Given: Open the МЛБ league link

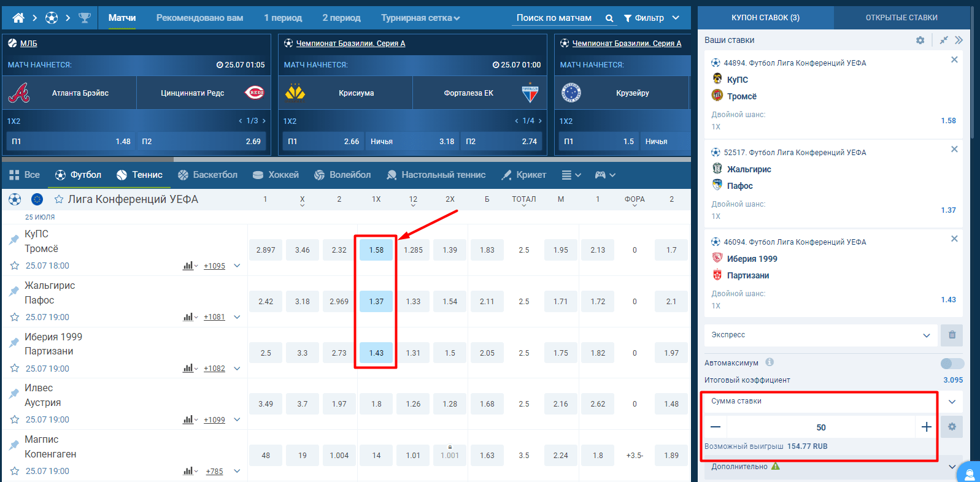Looking at the screenshot, I should pos(28,44).
